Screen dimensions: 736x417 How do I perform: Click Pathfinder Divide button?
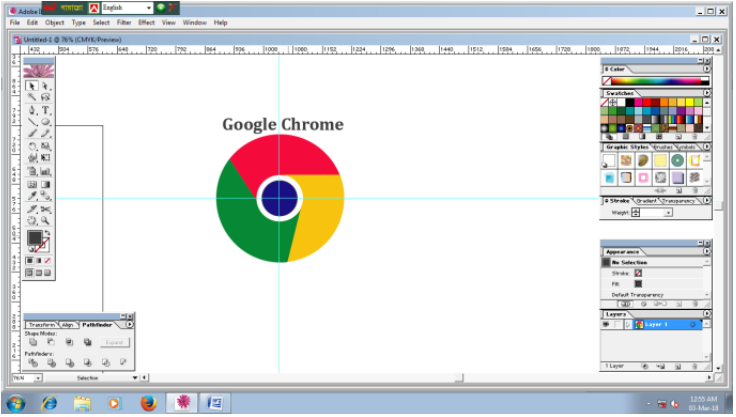(33, 363)
